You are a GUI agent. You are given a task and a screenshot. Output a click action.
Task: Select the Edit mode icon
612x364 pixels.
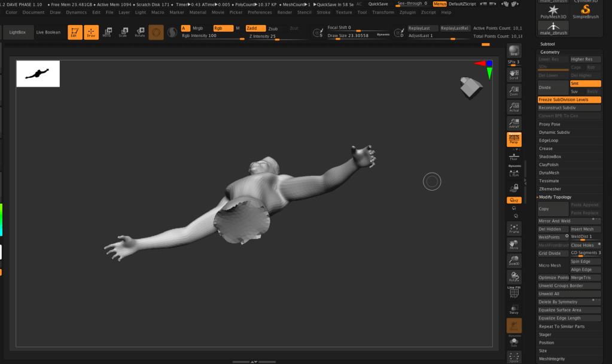point(75,32)
